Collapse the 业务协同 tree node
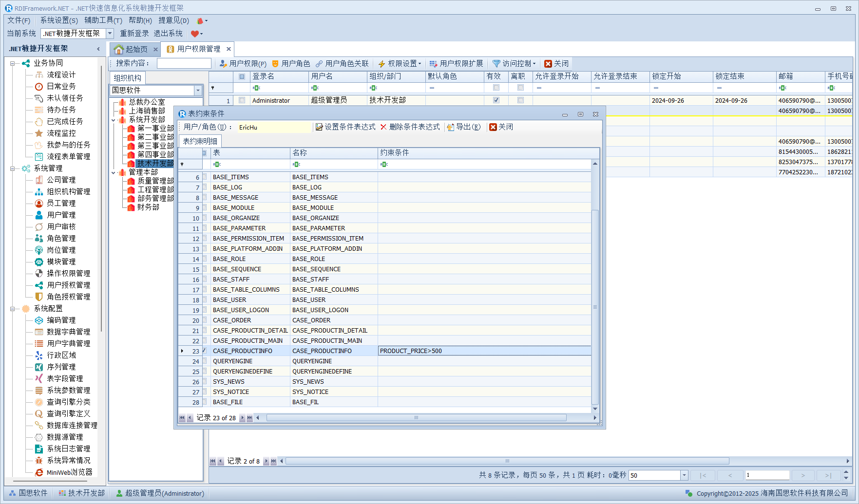This screenshot has height=504, width=859. 13,63
